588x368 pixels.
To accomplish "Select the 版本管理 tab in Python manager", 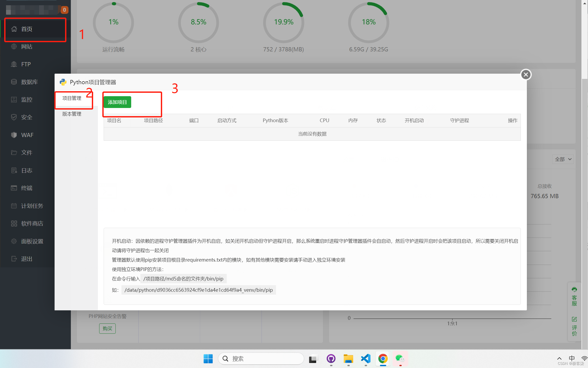I will tap(72, 113).
